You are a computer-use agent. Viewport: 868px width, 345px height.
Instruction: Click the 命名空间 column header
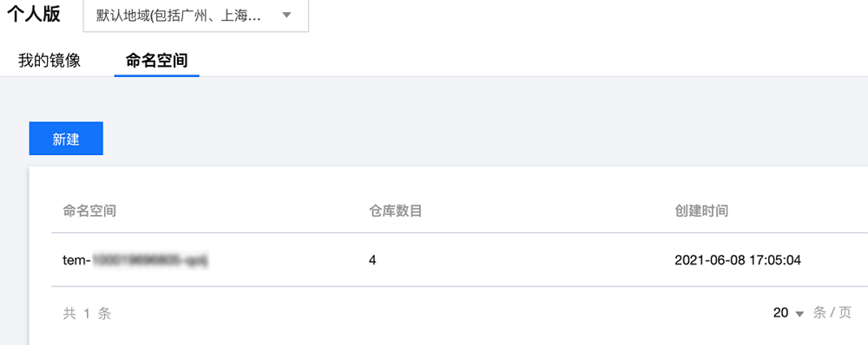[x=89, y=211]
